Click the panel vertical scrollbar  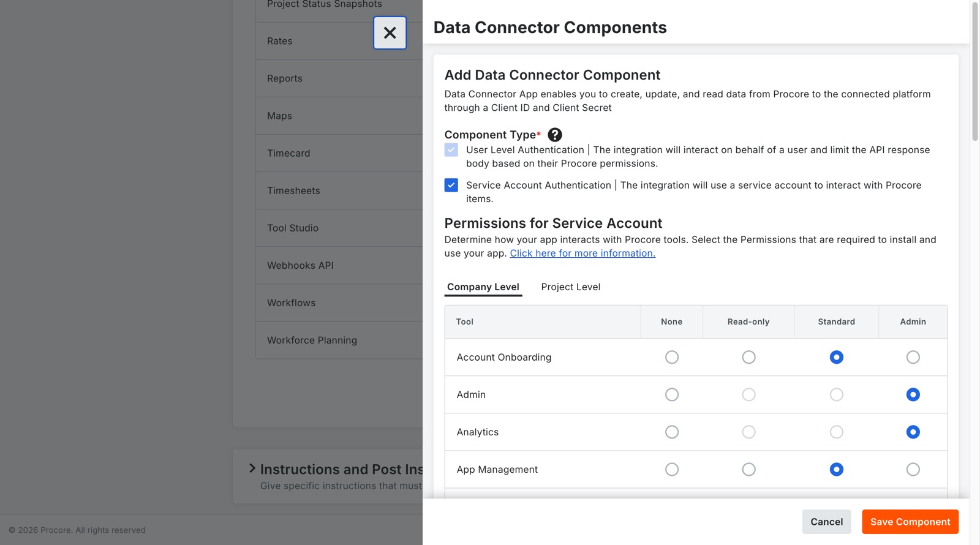(x=975, y=72)
